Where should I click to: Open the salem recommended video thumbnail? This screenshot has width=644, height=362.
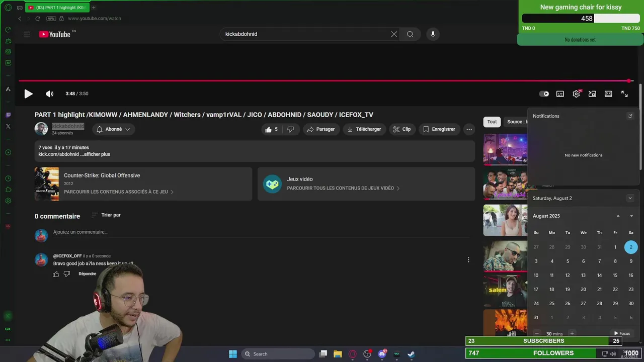505,291
